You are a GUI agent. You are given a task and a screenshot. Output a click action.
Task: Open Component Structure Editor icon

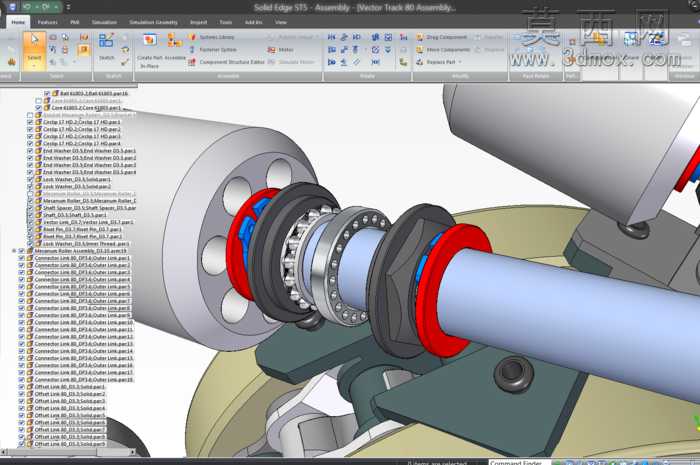pyautogui.click(x=192, y=62)
